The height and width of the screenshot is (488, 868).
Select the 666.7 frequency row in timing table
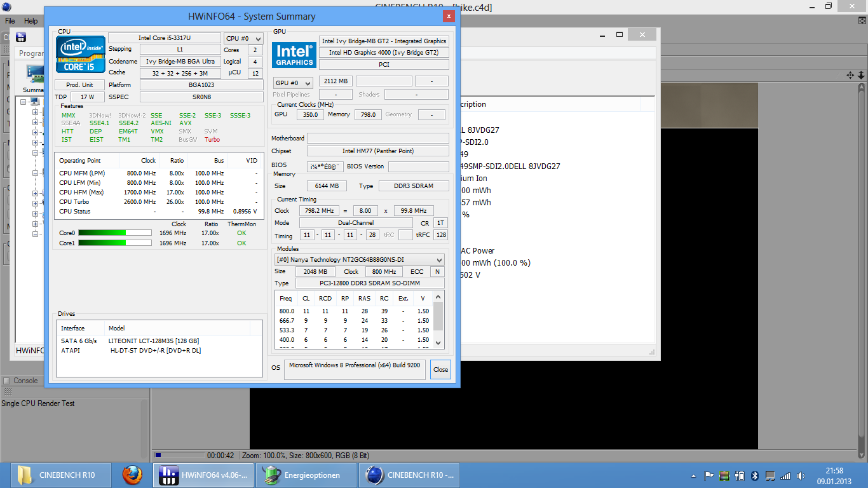point(355,321)
